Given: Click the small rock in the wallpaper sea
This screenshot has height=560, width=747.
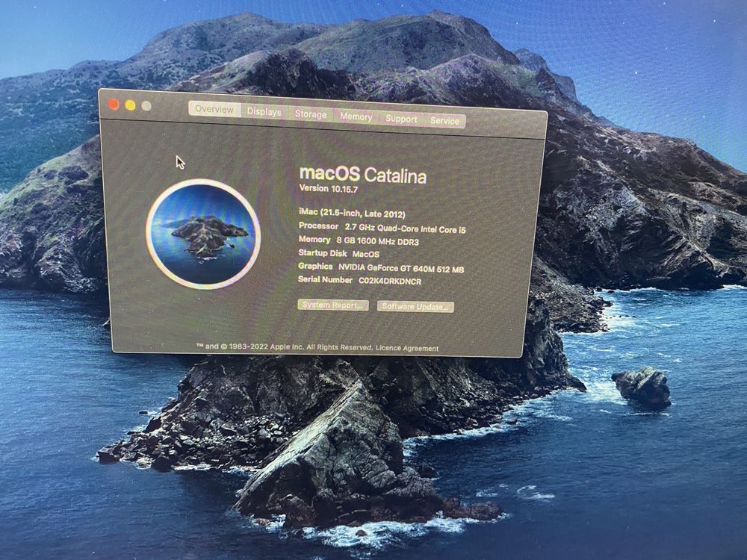Looking at the screenshot, I should 642,388.
